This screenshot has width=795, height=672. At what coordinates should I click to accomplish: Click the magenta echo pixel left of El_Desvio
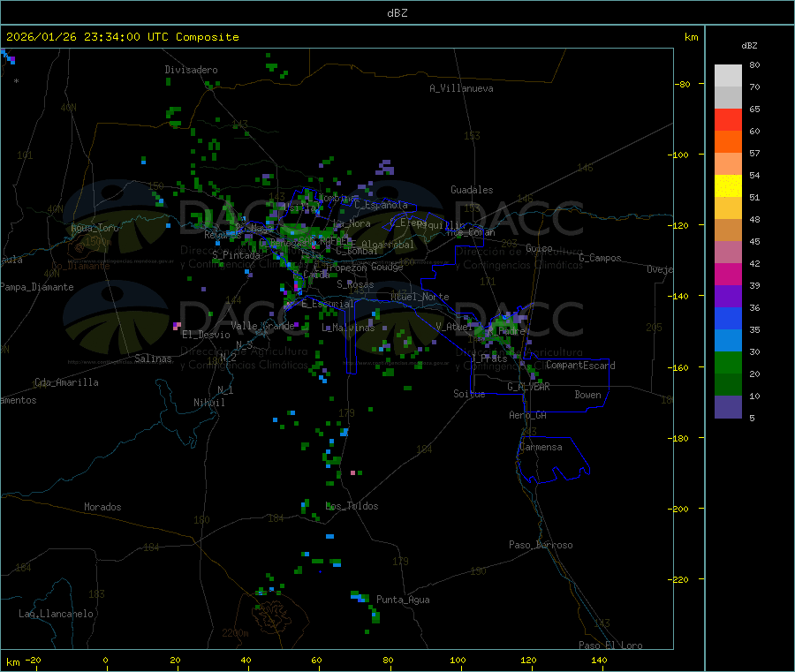pos(177,325)
